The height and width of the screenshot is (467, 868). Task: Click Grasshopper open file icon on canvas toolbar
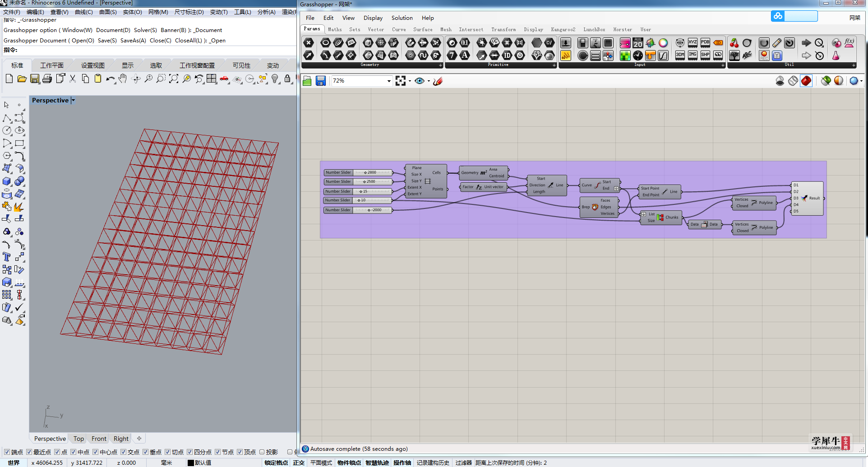307,81
